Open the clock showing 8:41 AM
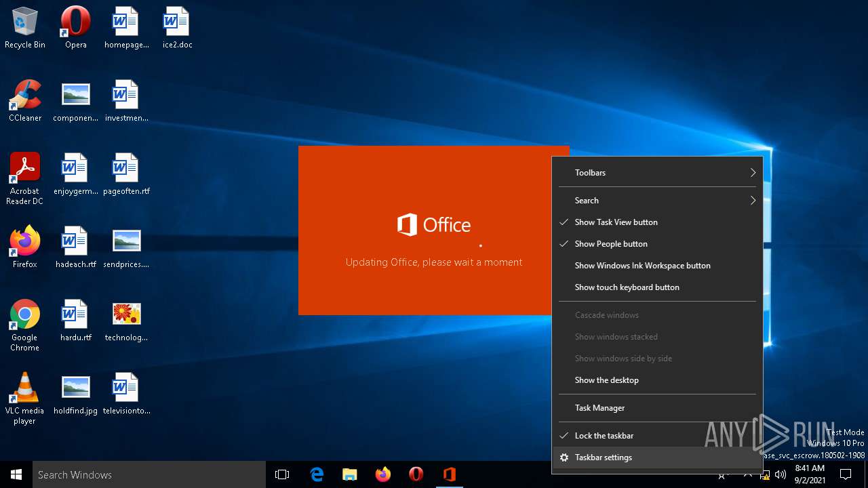The height and width of the screenshot is (488, 868). tap(810, 474)
